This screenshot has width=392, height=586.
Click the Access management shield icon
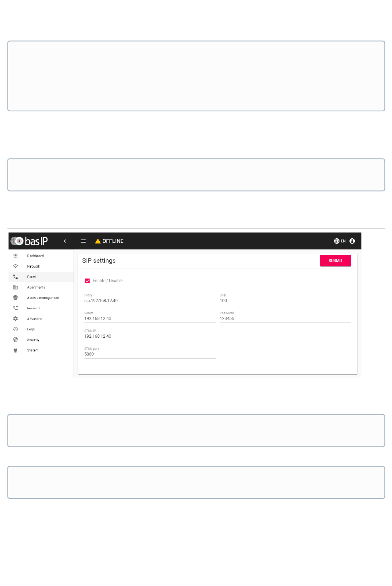pyautogui.click(x=15, y=298)
